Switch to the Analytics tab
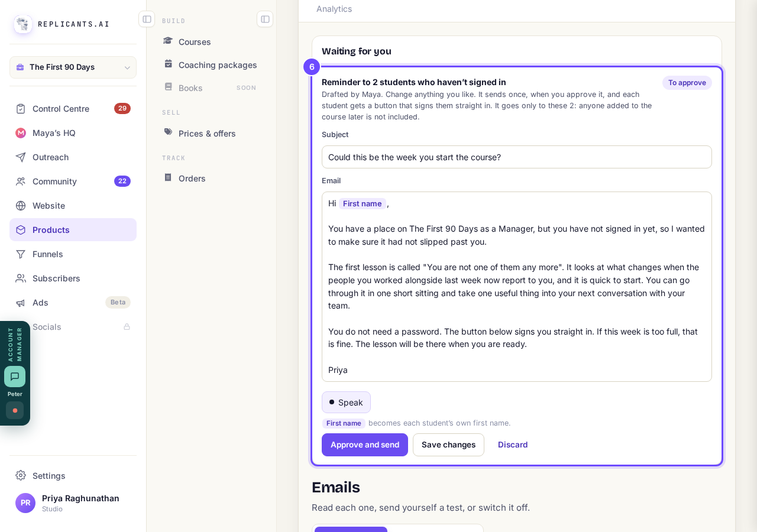Viewport: 757px width, 532px height. pyautogui.click(x=334, y=9)
